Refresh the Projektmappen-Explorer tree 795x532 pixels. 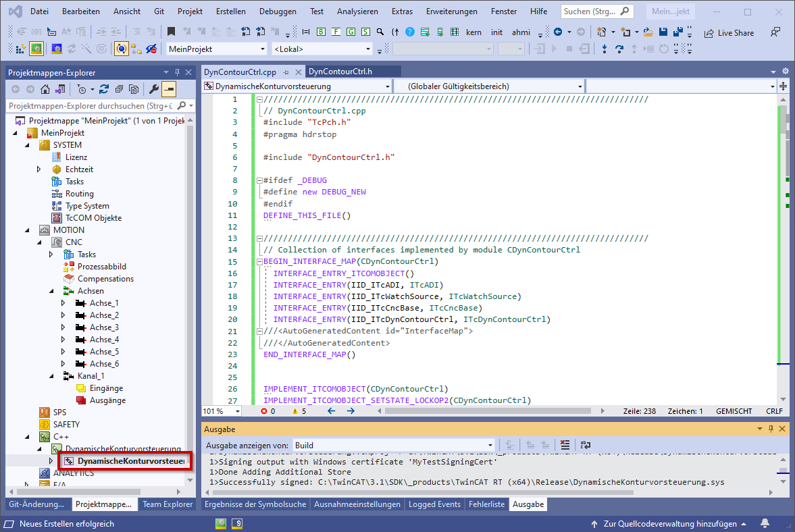104,89
